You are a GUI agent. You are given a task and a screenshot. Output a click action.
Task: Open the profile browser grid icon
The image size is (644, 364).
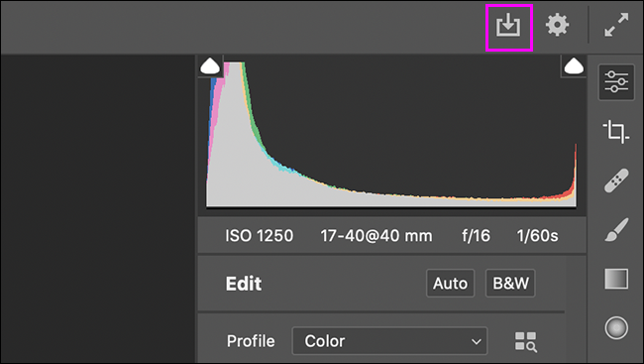click(526, 342)
